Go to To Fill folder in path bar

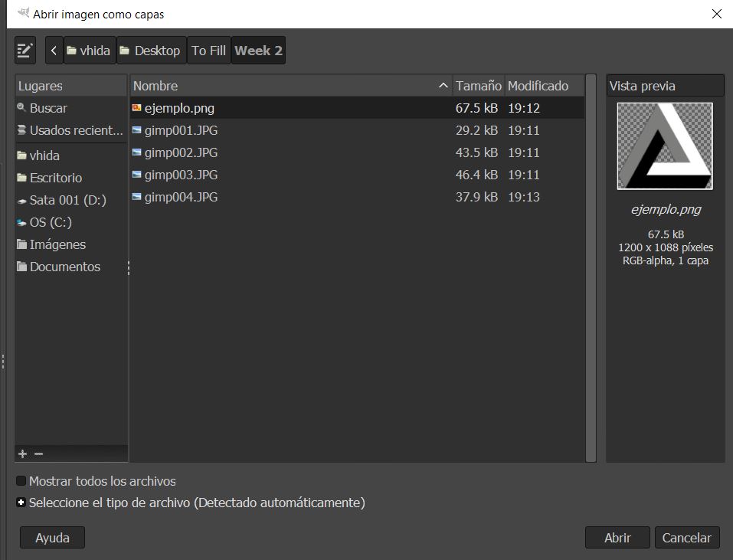click(208, 50)
